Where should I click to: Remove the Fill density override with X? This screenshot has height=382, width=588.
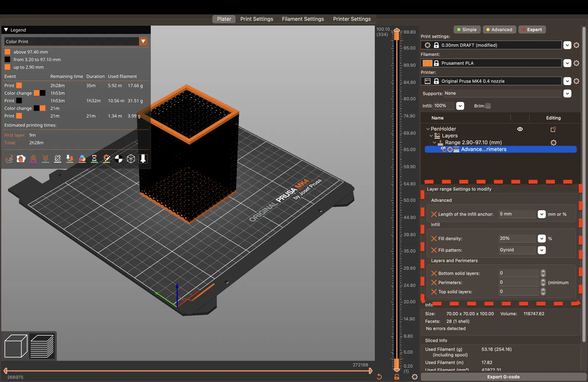tap(434, 238)
